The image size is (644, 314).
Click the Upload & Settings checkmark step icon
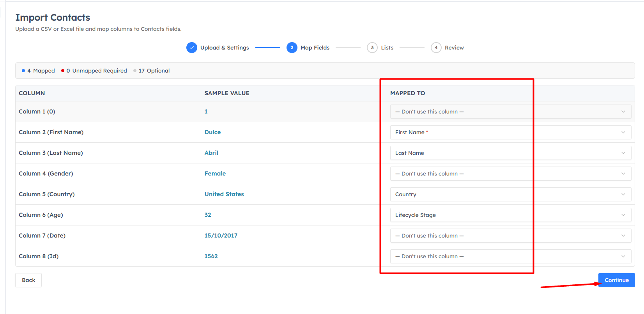pos(192,48)
